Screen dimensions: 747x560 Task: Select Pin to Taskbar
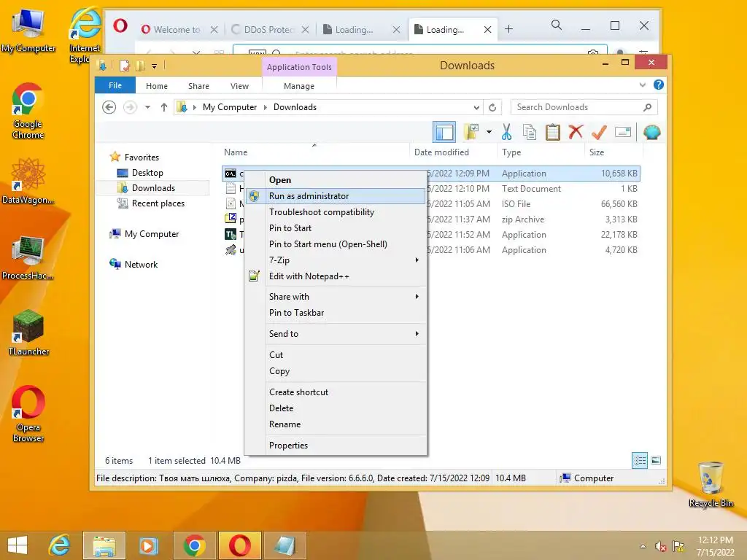[336, 313]
